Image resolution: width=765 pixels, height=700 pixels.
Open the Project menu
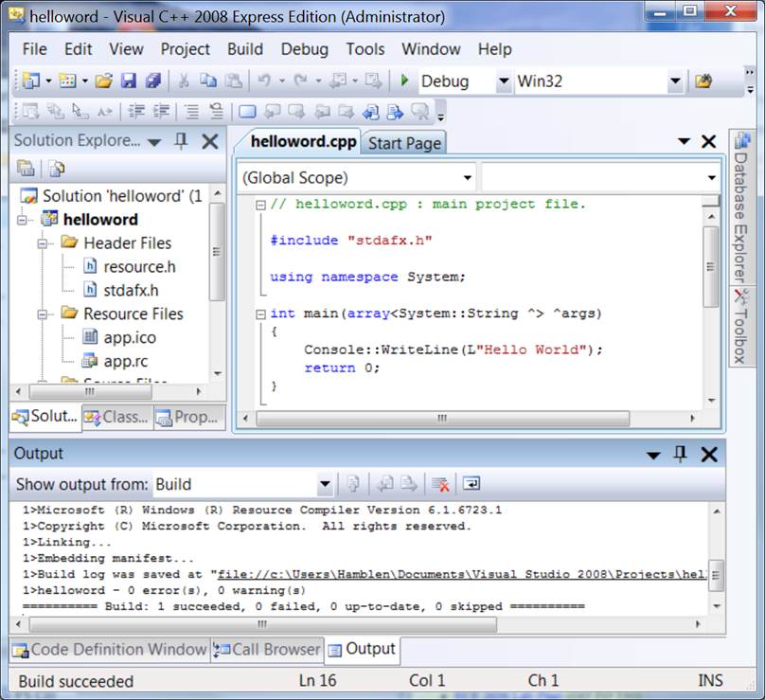point(185,49)
